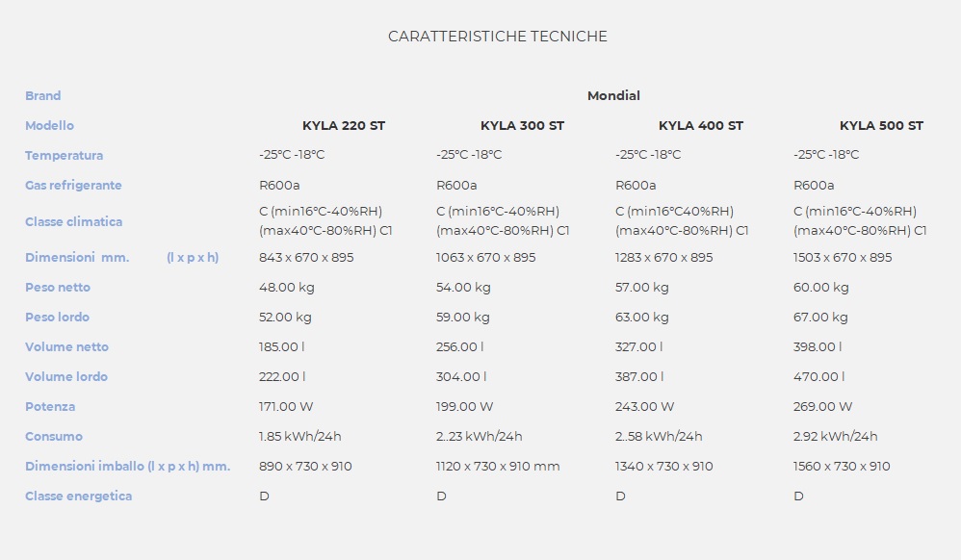This screenshot has height=560, width=961.
Task: Click the Brand row label
Action: pos(43,95)
